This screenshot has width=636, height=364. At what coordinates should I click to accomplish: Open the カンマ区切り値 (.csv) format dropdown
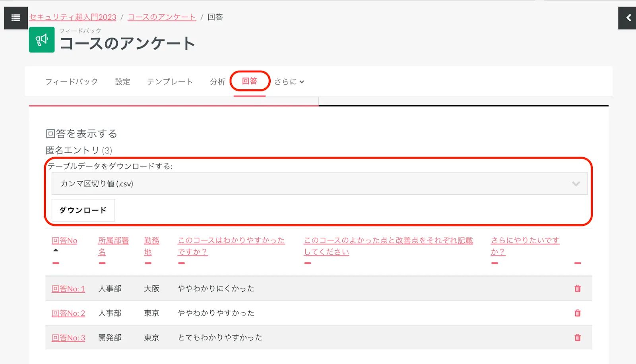coord(319,184)
